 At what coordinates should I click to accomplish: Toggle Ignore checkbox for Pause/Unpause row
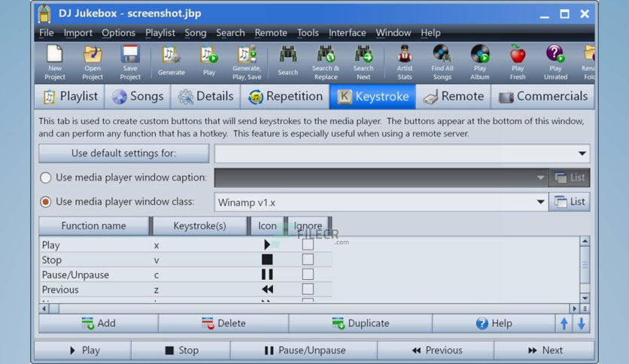(x=308, y=275)
